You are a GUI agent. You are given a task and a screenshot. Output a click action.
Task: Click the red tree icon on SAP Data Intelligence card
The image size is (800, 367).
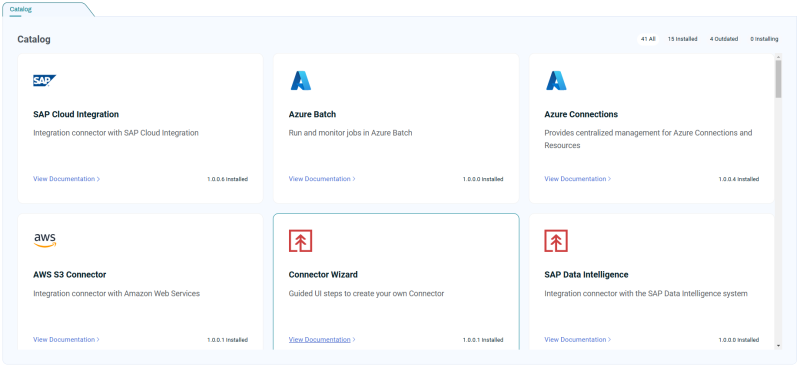click(556, 241)
